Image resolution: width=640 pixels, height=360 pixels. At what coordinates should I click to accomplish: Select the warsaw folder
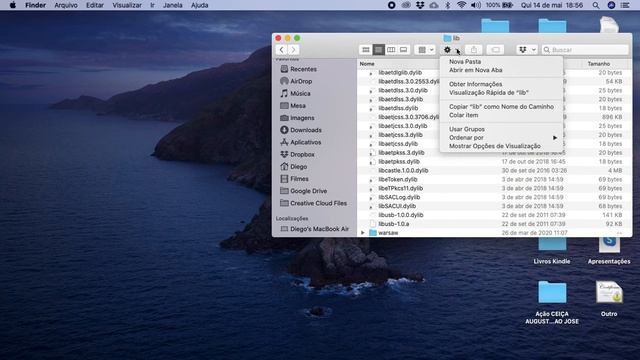click(388, 233)
